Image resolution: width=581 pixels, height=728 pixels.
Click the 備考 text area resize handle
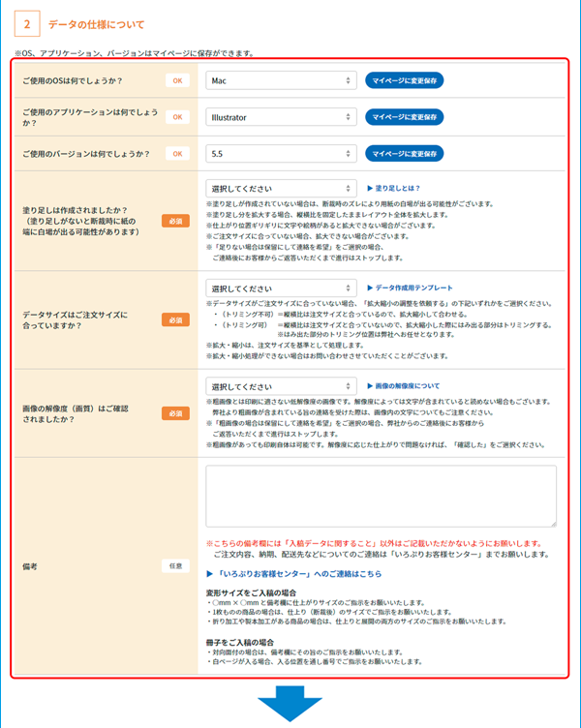point(553,524)
